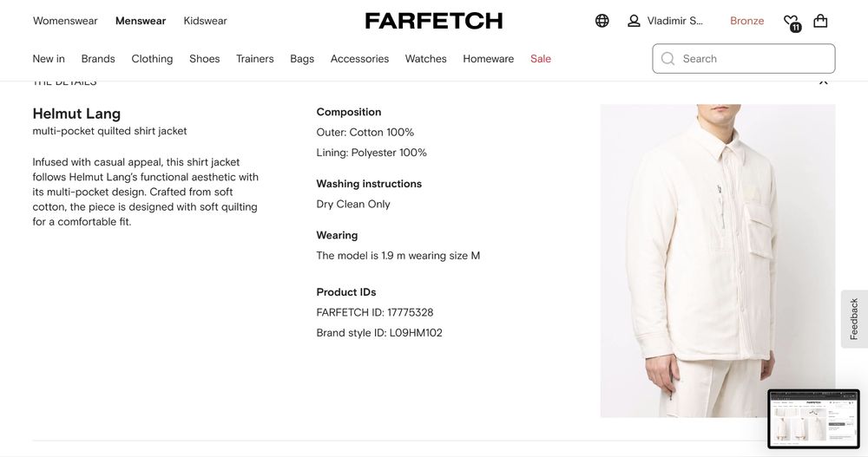Go to the Sale category
Image resolution: width=868 pixels, height=457 pixels.
click(541, 59)
